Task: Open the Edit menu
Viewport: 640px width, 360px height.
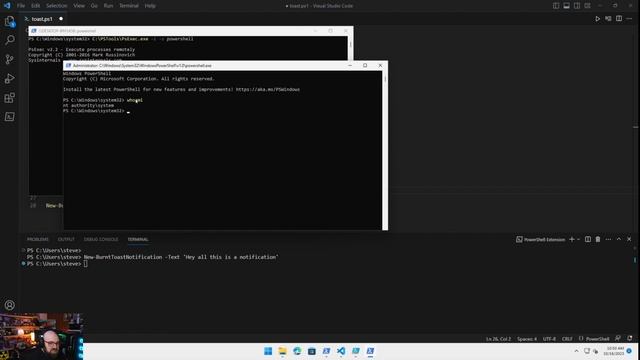Action: pos(36,6)
